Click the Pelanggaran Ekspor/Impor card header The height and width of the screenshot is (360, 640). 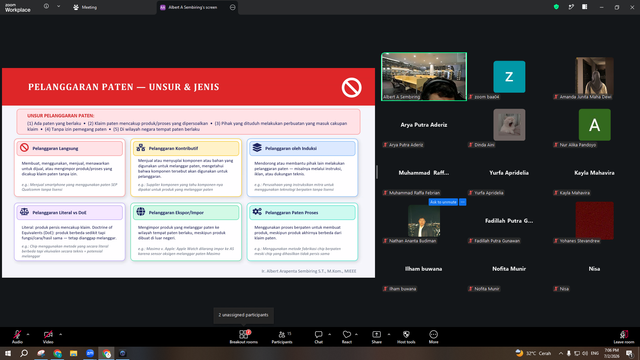(x=186, y=212)
